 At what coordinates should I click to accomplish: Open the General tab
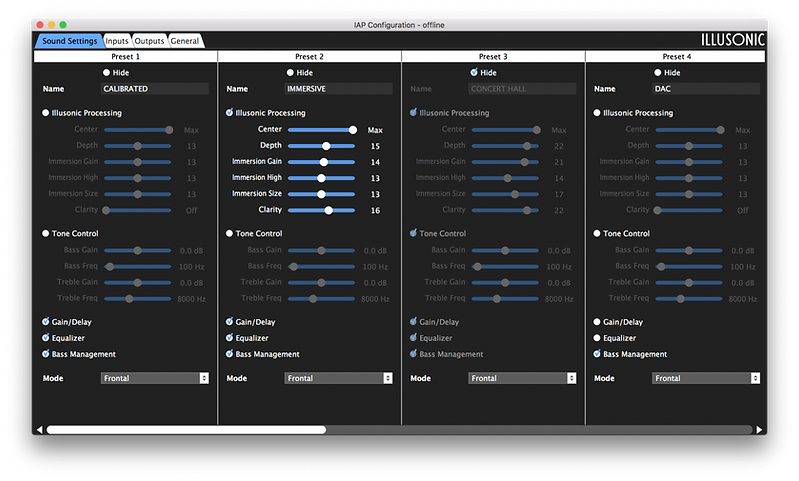(x=184, y=41)
